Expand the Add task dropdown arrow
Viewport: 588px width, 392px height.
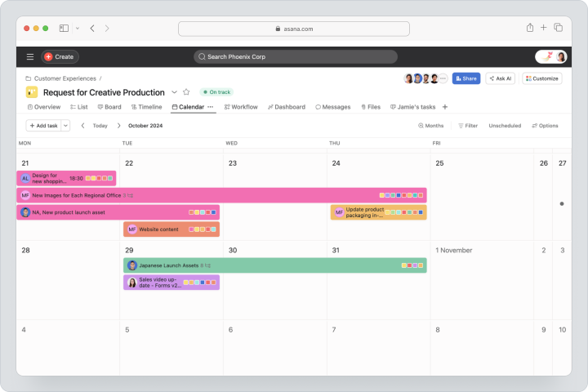point(65,126)
